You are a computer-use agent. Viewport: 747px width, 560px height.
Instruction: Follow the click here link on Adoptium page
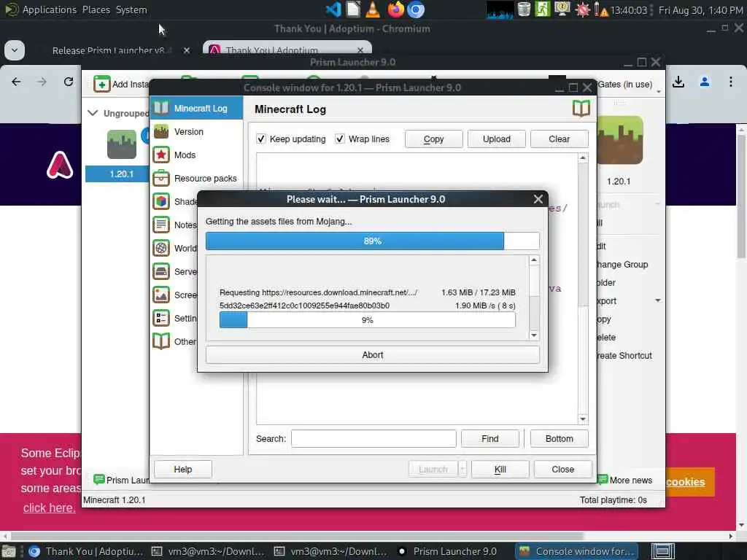[49, 507]
